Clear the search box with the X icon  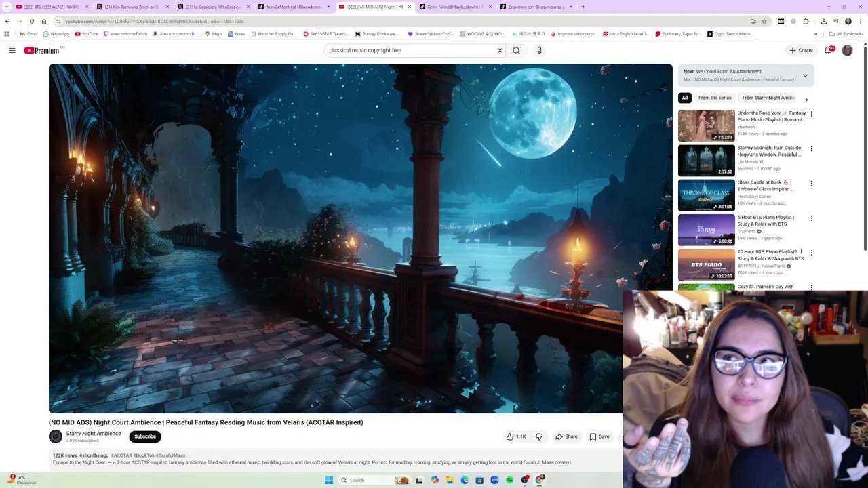[500, 50]
